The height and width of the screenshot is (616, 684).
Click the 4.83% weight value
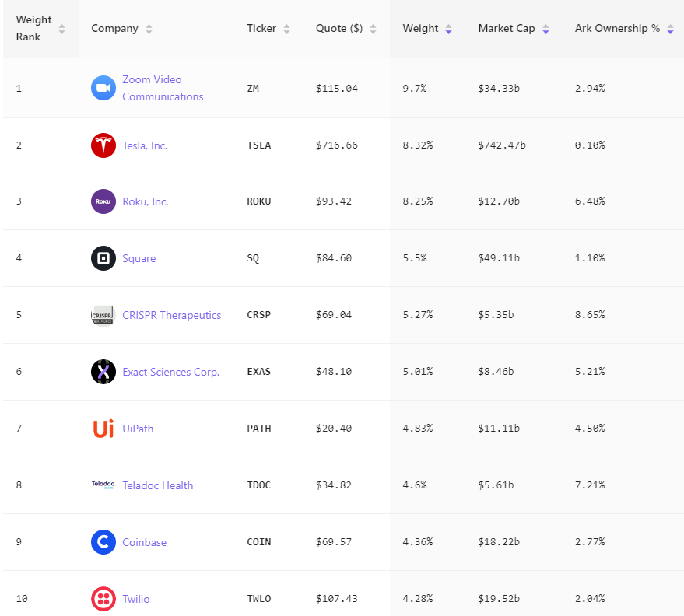click(417, 429)
